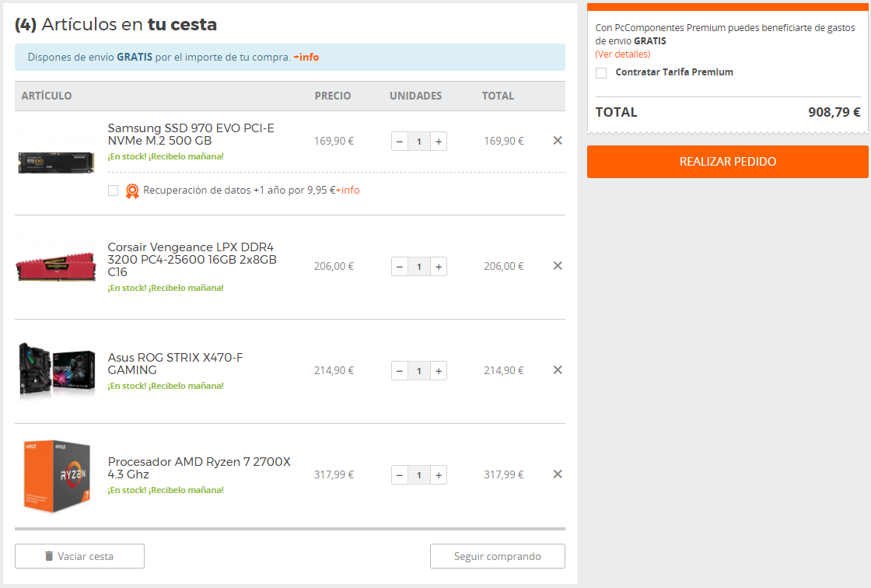Click the Ryzen 7 box thumbnail
The width and height of the screenshot is (871, 588).
pos(57,476)
